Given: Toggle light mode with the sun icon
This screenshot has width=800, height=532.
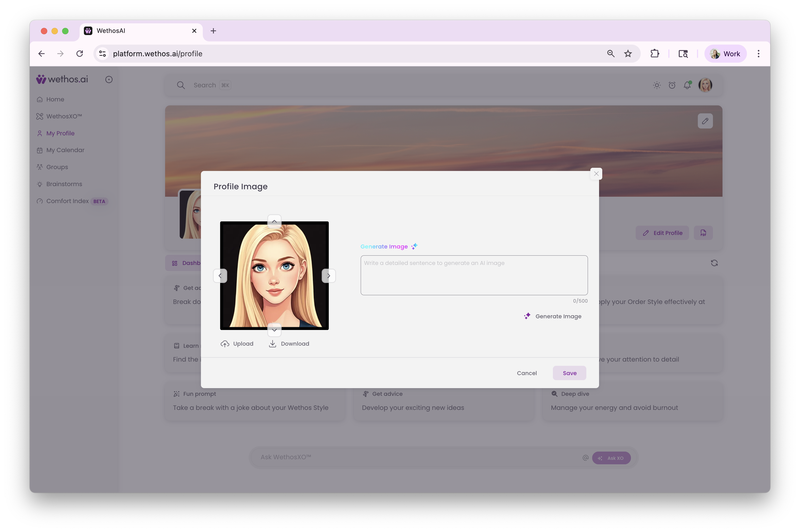Looking at the screenshot, I should 657,85.
